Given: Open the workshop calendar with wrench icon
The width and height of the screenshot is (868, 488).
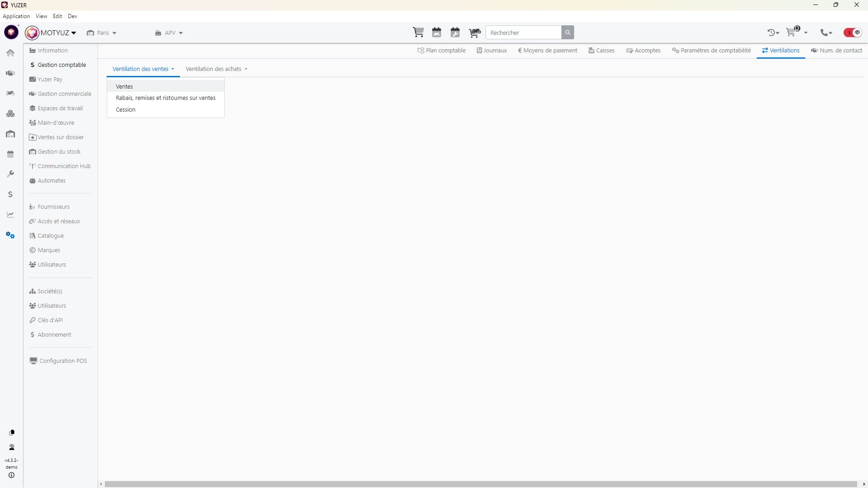Looking at the screenshot, I should (455, 33).
